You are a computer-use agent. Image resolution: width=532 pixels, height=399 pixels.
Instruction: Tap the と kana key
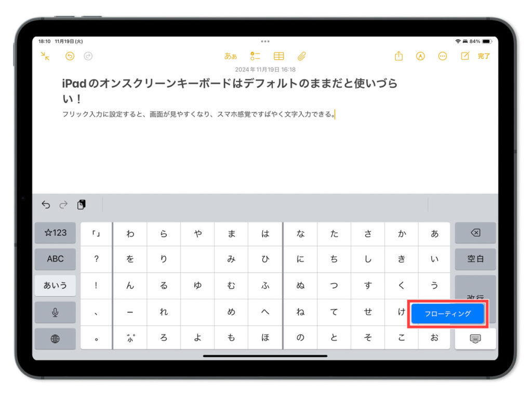334,338
